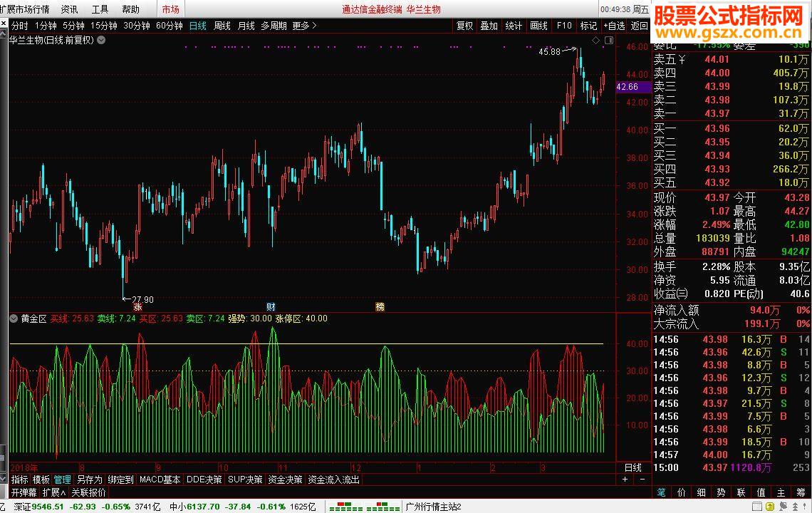Zoom out chart with minus button

tap(642, 480)
